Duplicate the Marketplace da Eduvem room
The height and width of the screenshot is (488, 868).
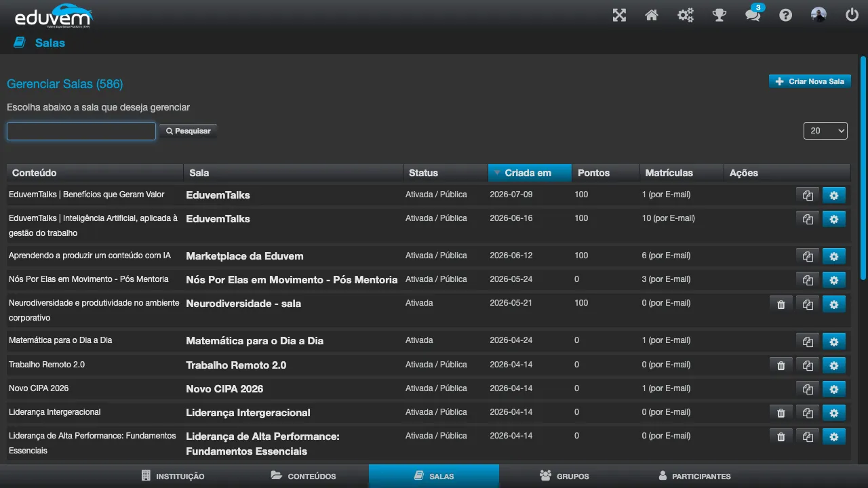click(x=808, y=256)
